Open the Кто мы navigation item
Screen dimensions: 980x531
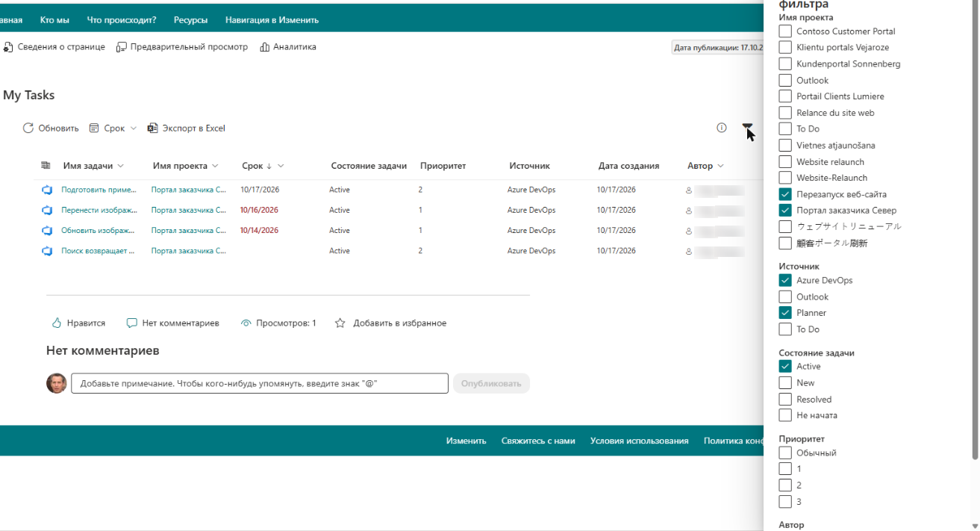coord(54,20)
